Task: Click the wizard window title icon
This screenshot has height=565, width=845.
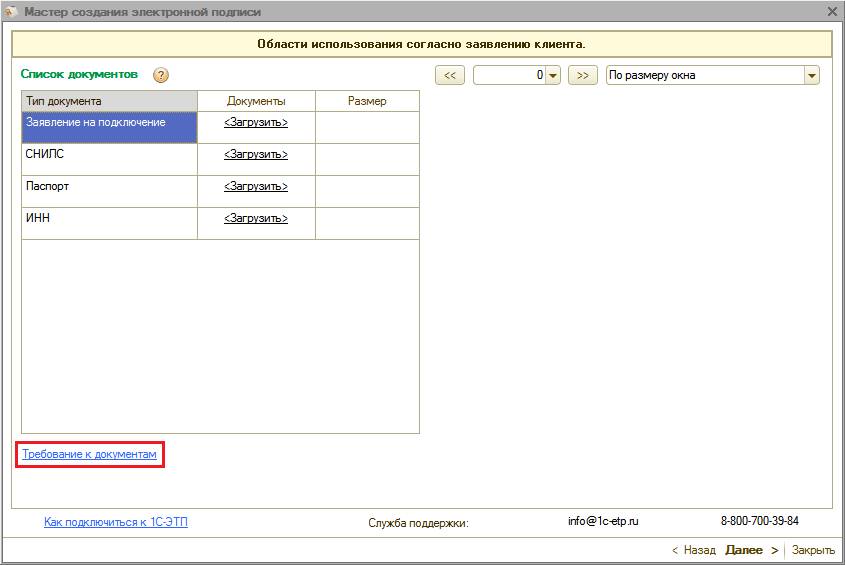Action: click(11, 11)
